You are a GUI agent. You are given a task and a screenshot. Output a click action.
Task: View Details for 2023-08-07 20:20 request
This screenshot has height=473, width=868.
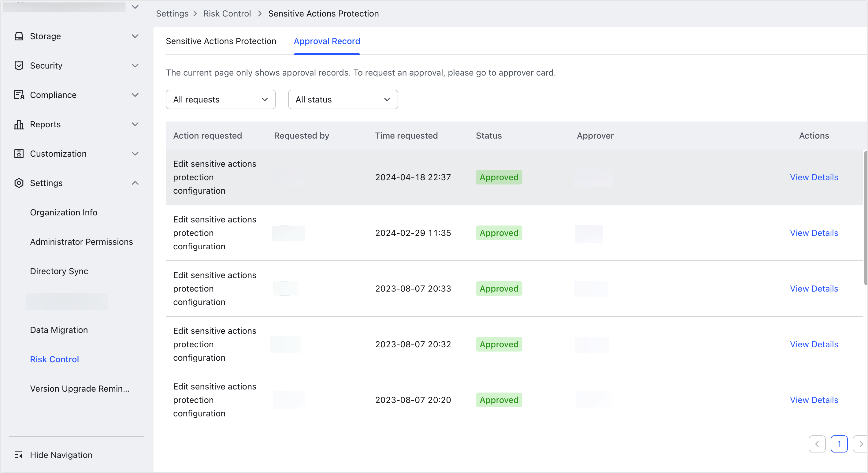point(814,400)
